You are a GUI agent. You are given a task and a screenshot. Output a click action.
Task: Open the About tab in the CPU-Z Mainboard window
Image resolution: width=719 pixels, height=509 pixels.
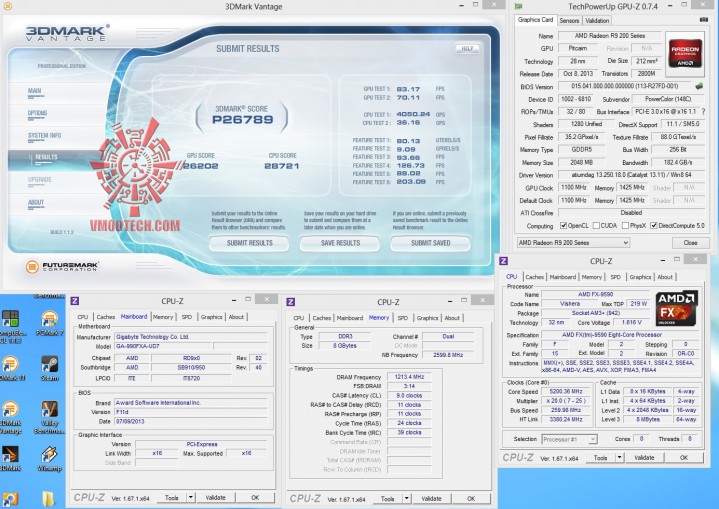(x=236, y=317)
